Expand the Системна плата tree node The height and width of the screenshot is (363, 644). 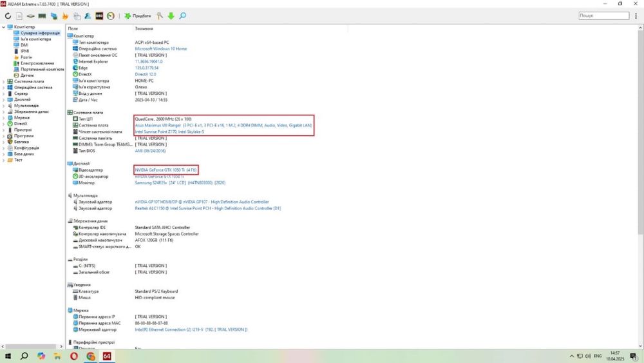[4, 81]
